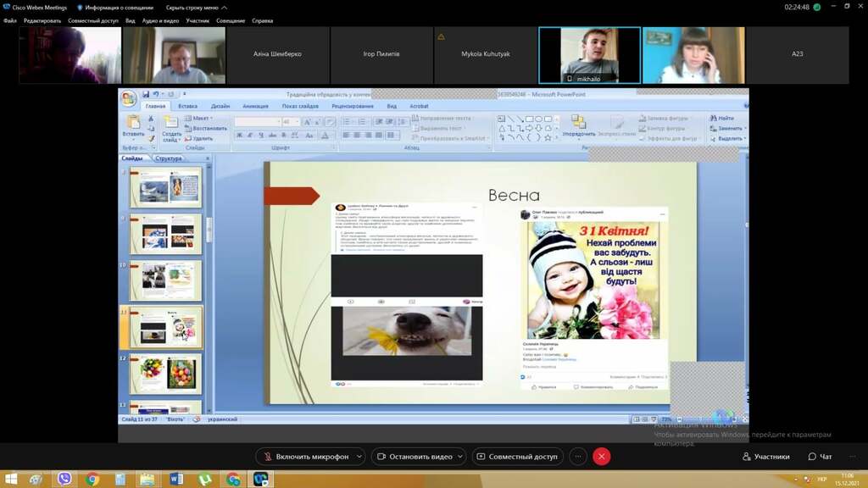868x488 pixels.
Task: Click the Совместный доступ share button
Action: point(517,457)
